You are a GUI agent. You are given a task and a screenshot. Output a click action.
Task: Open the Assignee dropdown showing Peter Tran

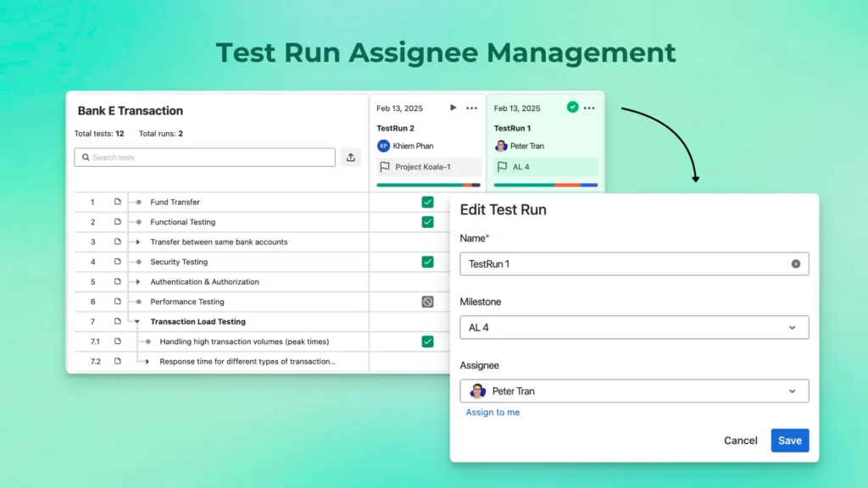tap(634, 391)
